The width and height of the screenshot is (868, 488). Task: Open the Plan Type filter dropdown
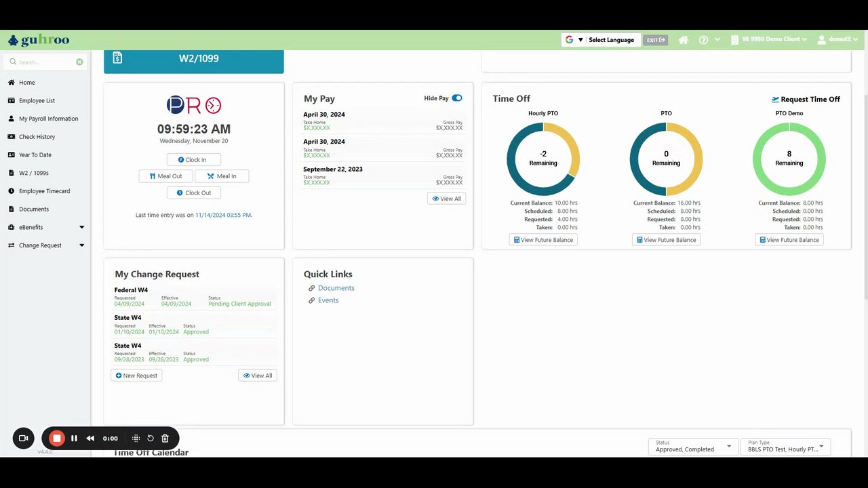tap(785, 446)
